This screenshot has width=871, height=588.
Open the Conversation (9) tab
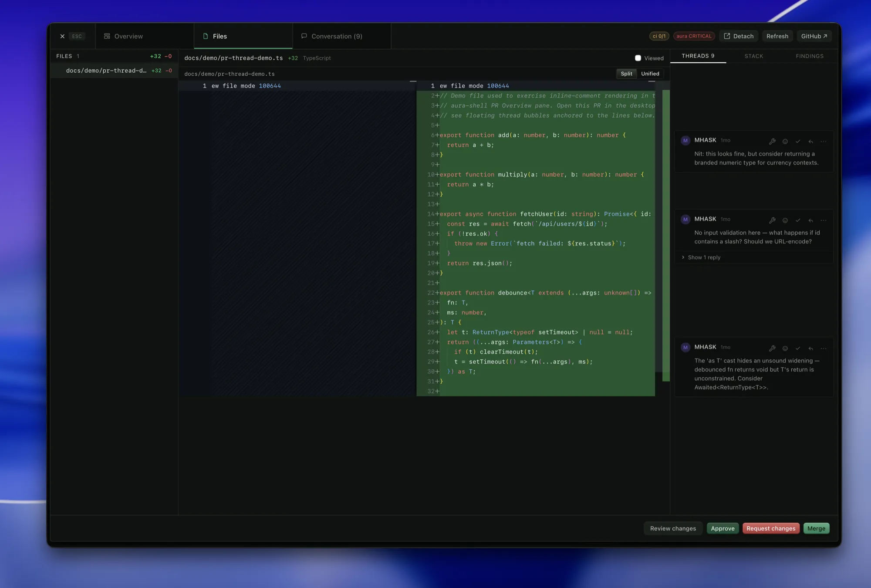pos(342,36)
